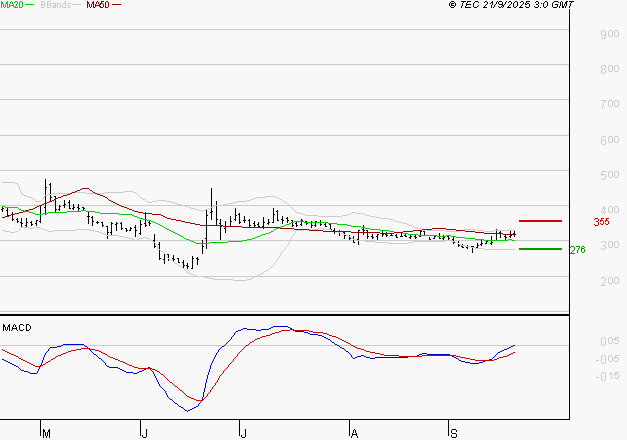Click the 900 price axis label
627x440 pixels.
(609, 34)
